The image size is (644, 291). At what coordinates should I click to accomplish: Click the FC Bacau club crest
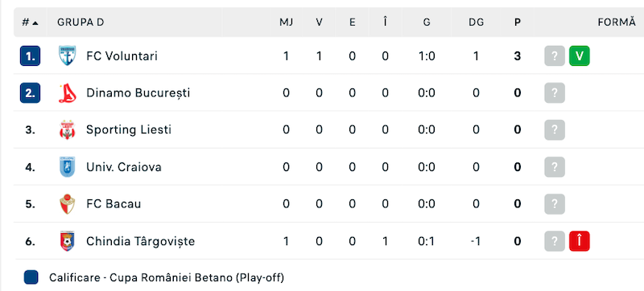(x=67, y=204)
